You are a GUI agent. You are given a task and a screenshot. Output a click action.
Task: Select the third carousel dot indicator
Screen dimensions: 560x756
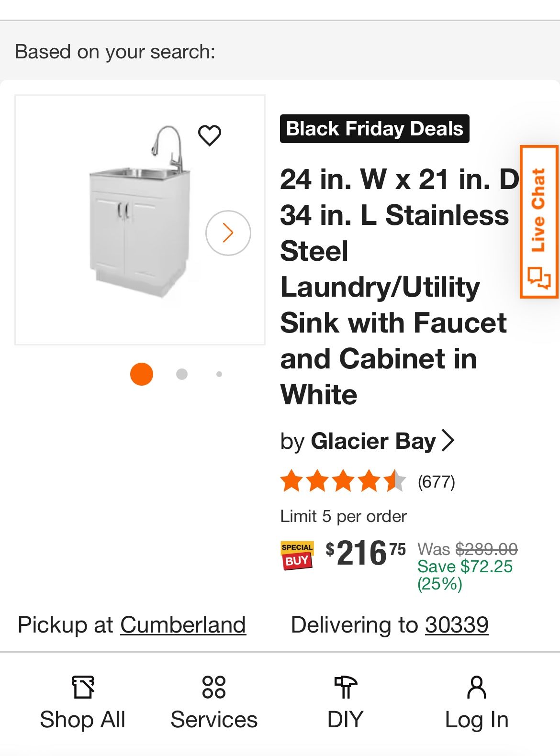pyautogui.click(x=219, y=375)
